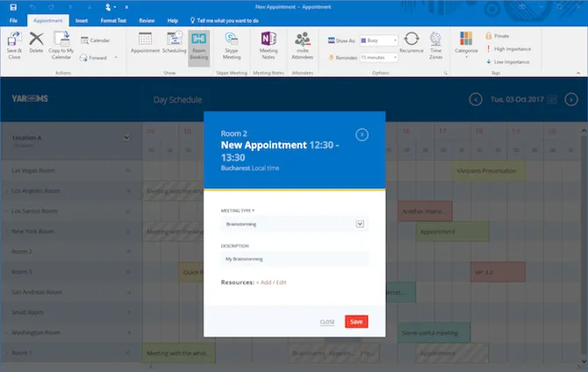
Task: Click the New York Room row
Action: pos(71,232)
